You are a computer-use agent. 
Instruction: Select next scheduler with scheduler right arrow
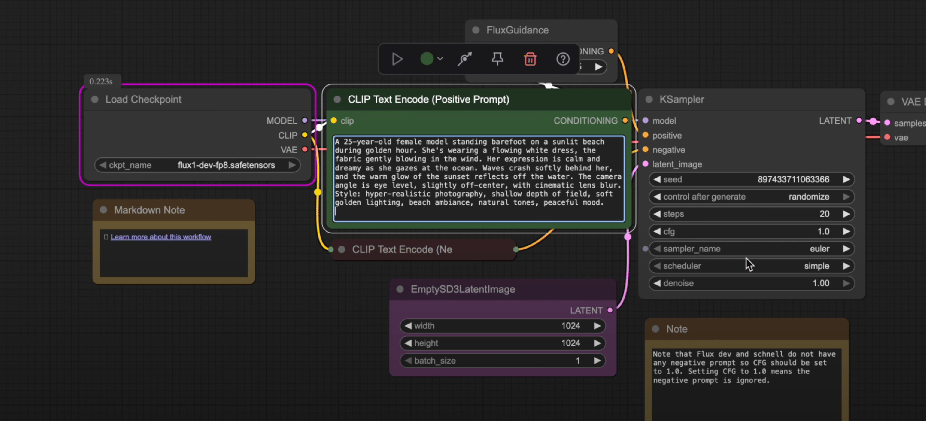pyautogui.click(x=846, y=266)
